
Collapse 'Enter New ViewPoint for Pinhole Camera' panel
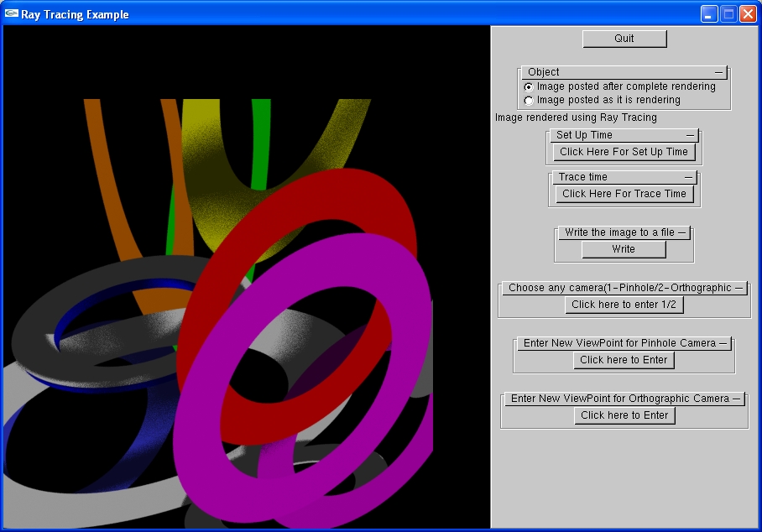(x=624, y=343)
